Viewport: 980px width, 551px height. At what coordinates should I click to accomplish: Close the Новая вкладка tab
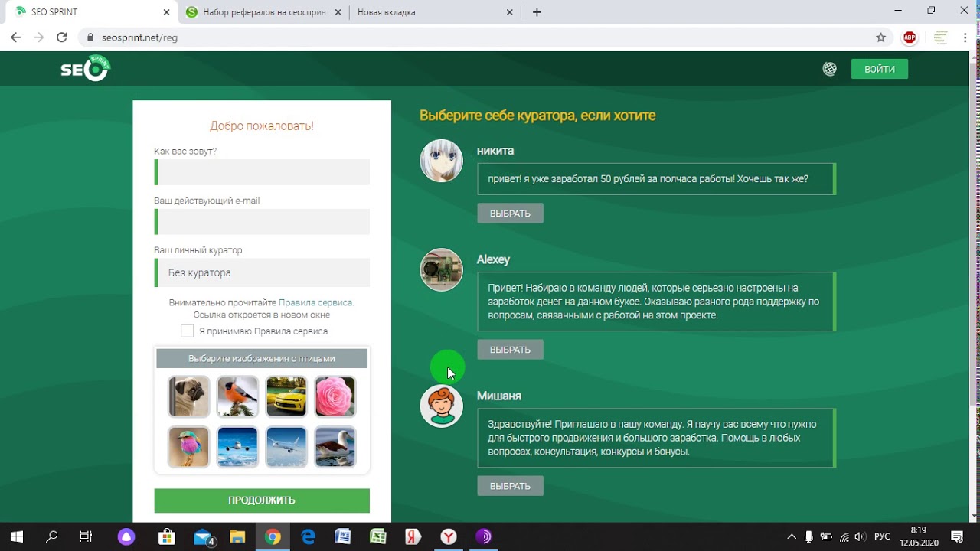point(511,12)
